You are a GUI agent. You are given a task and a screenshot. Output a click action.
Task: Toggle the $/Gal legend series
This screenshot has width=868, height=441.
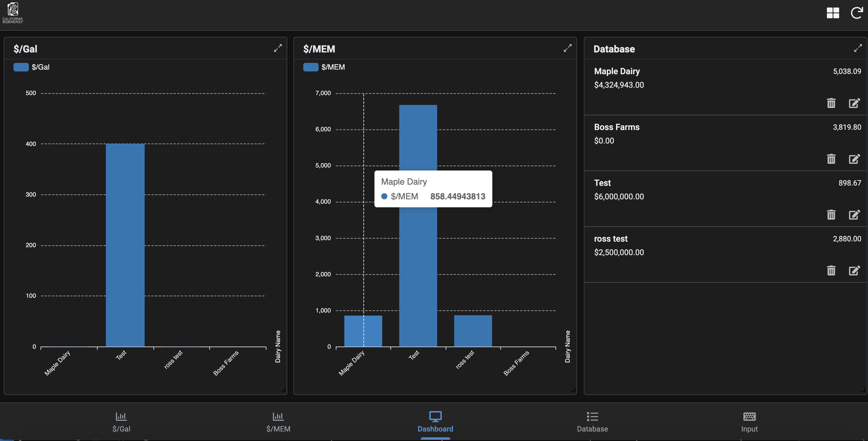point(31,67)
